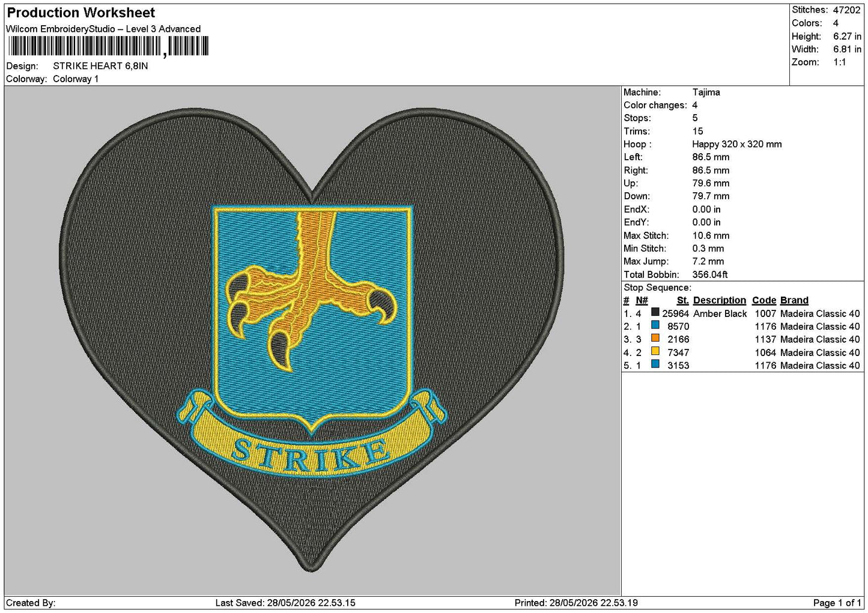Click the Min Stitch value '0.3 mm'

click(x=708, y=249)
